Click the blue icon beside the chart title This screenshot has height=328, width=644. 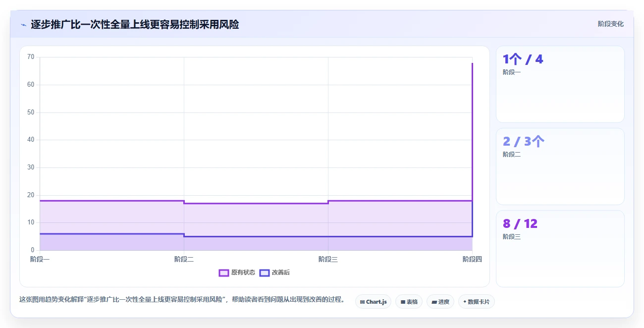pos(23,24)
